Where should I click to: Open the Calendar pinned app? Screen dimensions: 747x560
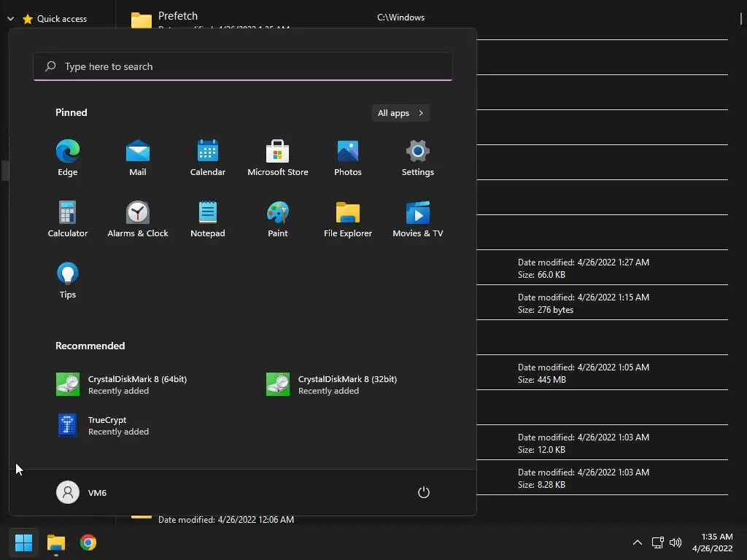pos(208,157)
